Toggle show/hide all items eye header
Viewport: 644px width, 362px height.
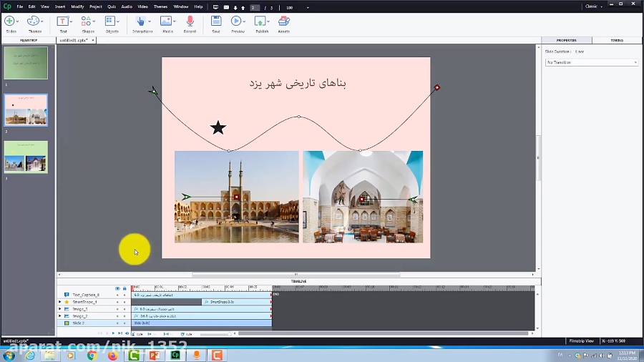[x=117, y=288]
